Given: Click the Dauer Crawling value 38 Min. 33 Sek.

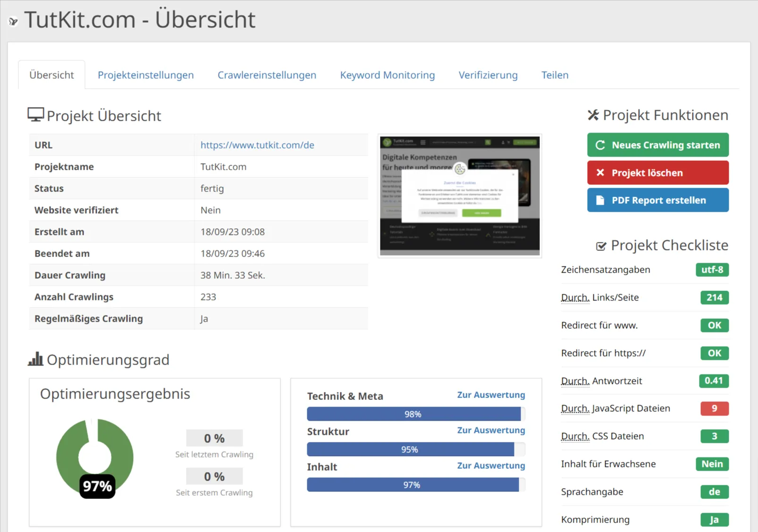Looking at the screenshot, I should tap(233, 275).
